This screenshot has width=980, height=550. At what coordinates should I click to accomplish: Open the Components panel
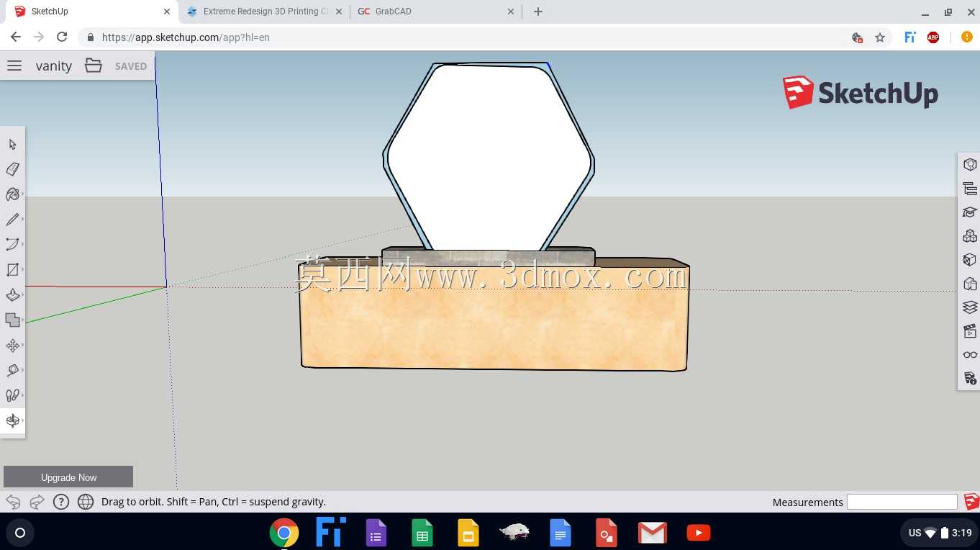click(970, 236)
